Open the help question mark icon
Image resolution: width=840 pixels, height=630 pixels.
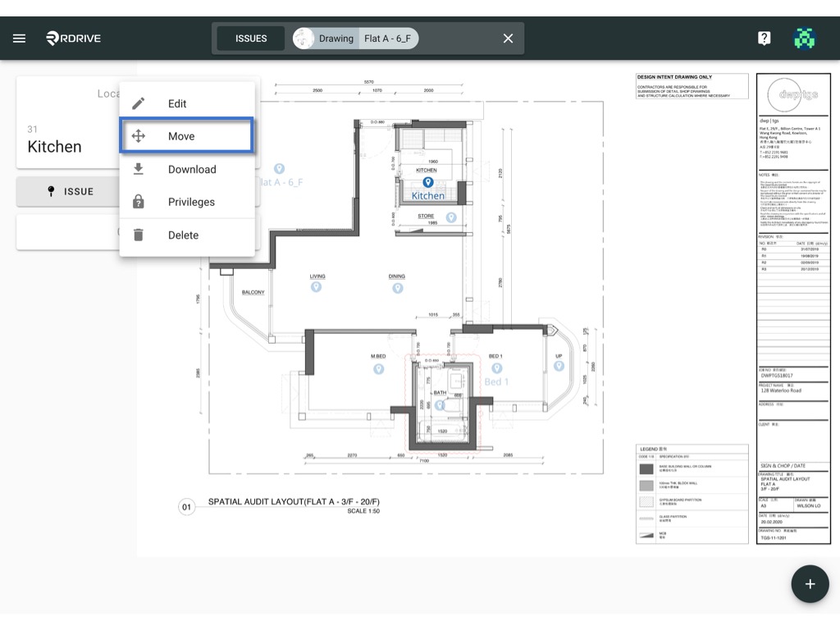point(764,38)
